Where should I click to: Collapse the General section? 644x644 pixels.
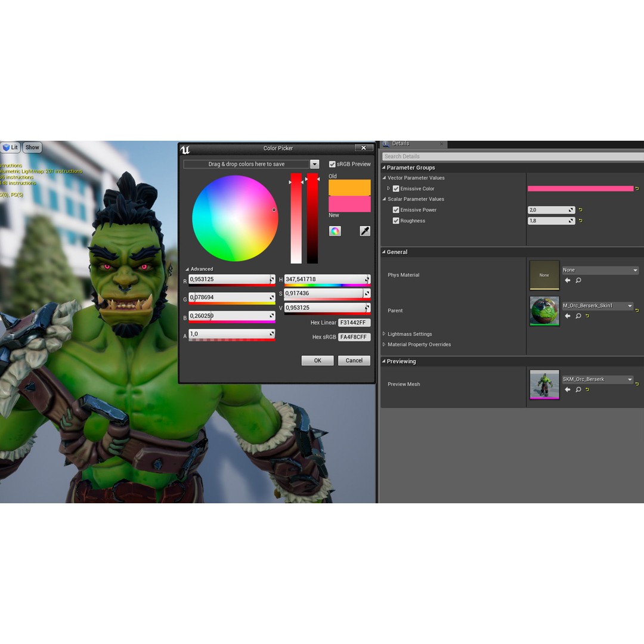(383, 252)
